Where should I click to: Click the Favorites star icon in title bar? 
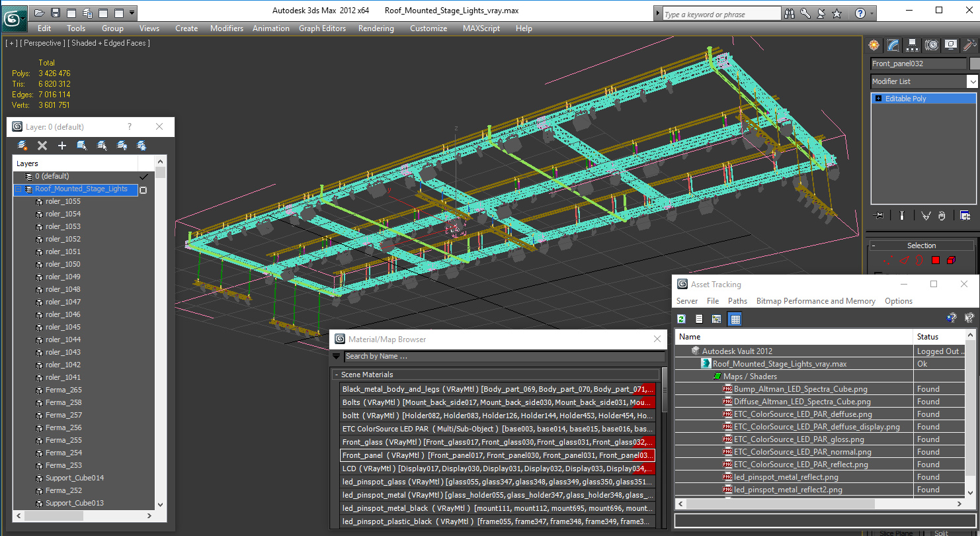837,13
